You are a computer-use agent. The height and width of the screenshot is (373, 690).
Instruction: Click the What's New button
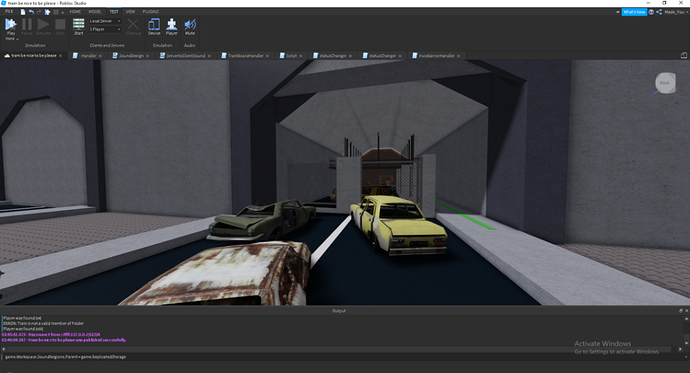634,12
